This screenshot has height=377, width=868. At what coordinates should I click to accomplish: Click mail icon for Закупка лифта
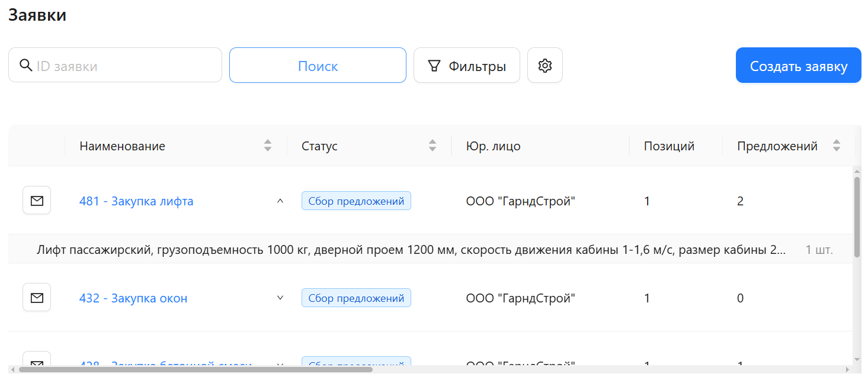(37, 201)
